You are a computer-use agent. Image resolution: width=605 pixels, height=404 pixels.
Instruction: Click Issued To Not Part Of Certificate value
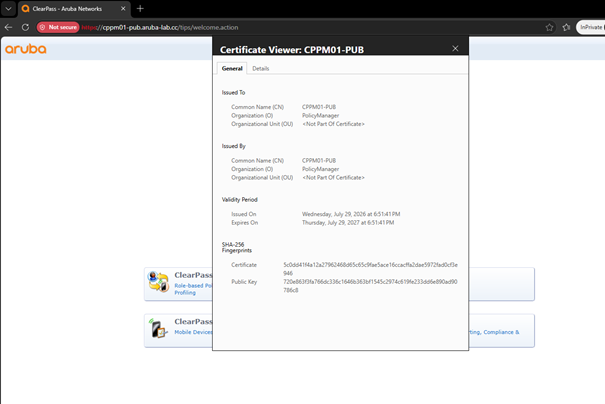333,124
